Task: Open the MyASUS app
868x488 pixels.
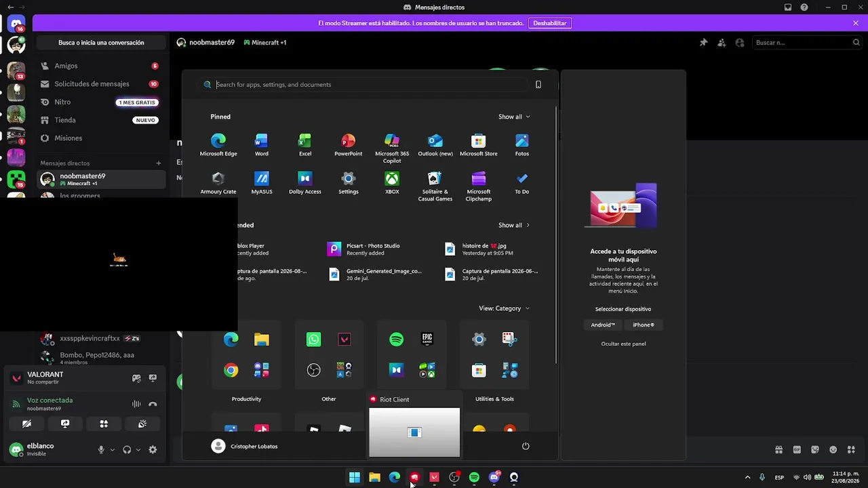Action: point(262,183)
